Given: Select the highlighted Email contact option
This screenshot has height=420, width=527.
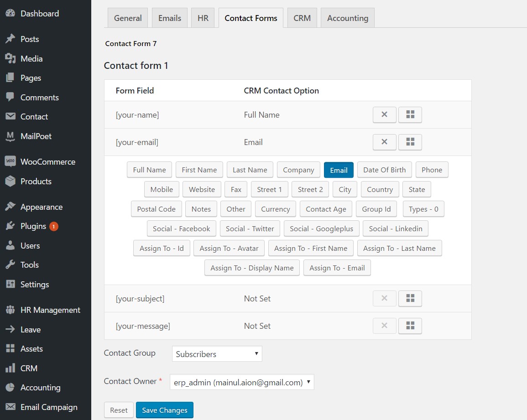Looking at the screenshot, I should coord(339,170).
